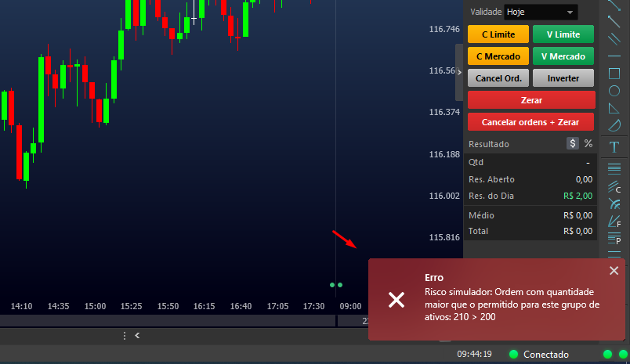Select the Fibonacci retracement lines tool

point(614,168)
